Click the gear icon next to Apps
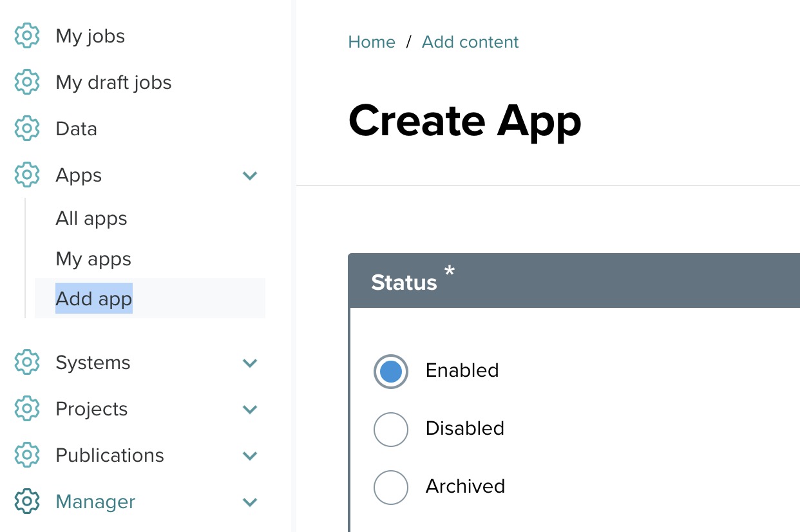800x532 pixels. (27, 175)
